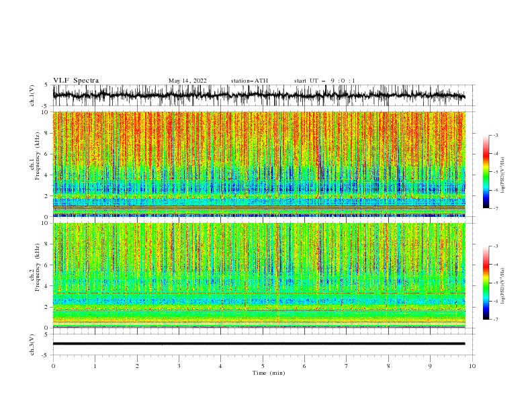The height and width of the screenshot is (411, 532).
Task: Click the 'start UT = 9 : 0 : 1' text
Action: (x=324, y=81)
